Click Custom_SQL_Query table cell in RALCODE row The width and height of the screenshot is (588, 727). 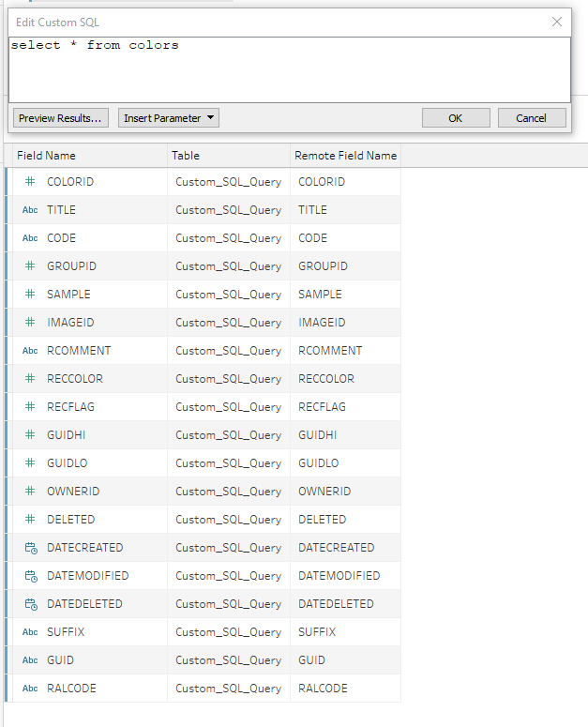(229, 688)
